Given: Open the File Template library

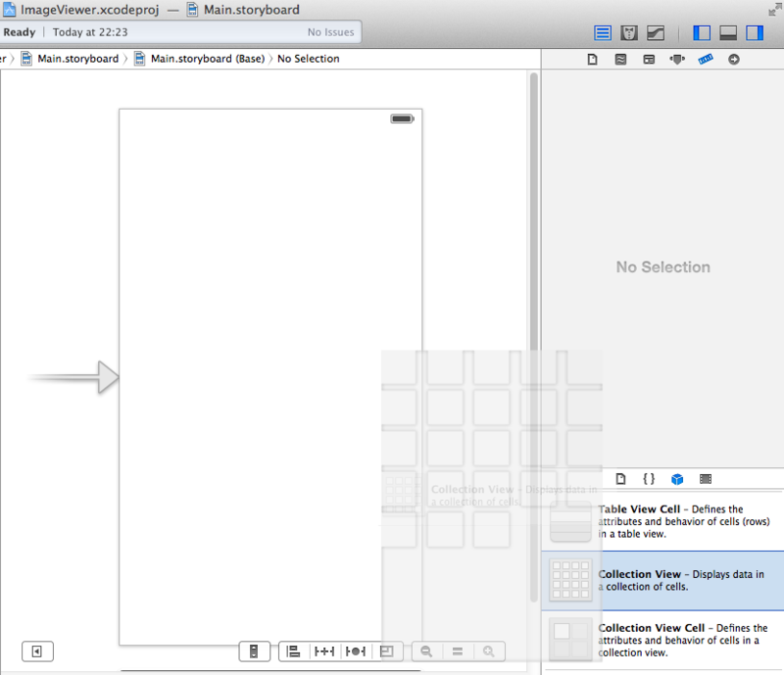Looking at the screenshot, I should pos(620,479).
